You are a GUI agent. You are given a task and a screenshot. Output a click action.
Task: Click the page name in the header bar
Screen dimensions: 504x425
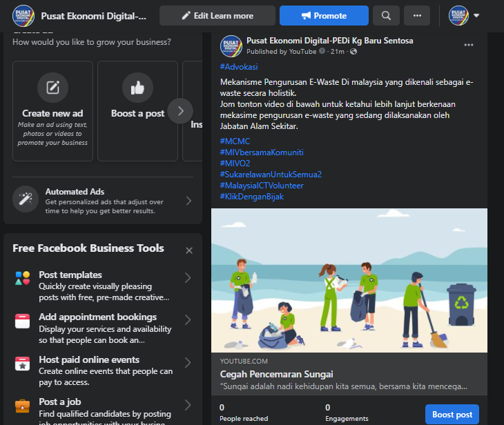[x=93, y=16]
